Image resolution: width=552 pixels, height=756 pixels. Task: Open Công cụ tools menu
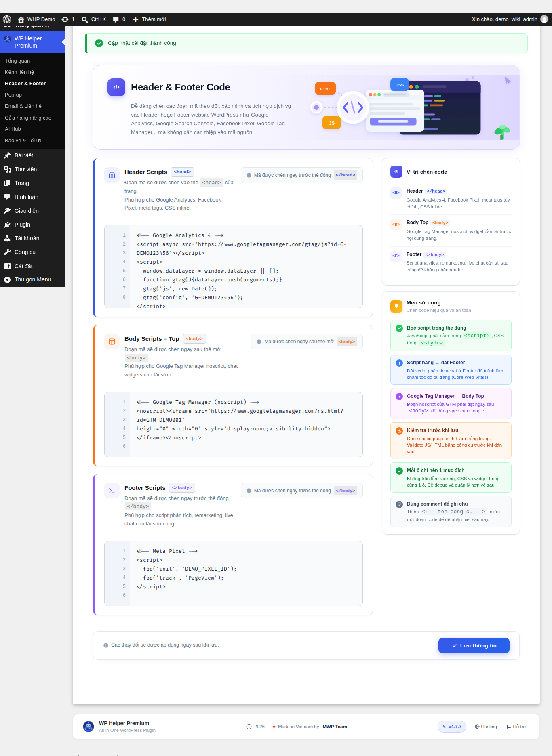pyautogui.click(x=32, y=252)
